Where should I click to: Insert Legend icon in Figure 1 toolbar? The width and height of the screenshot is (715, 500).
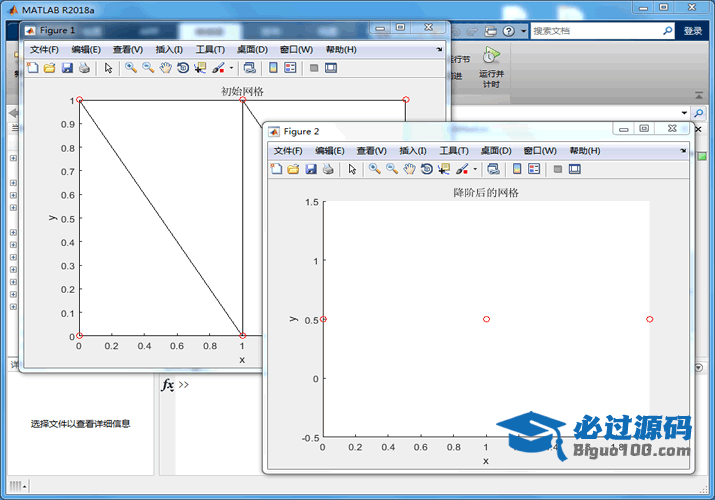click(290, 68)
